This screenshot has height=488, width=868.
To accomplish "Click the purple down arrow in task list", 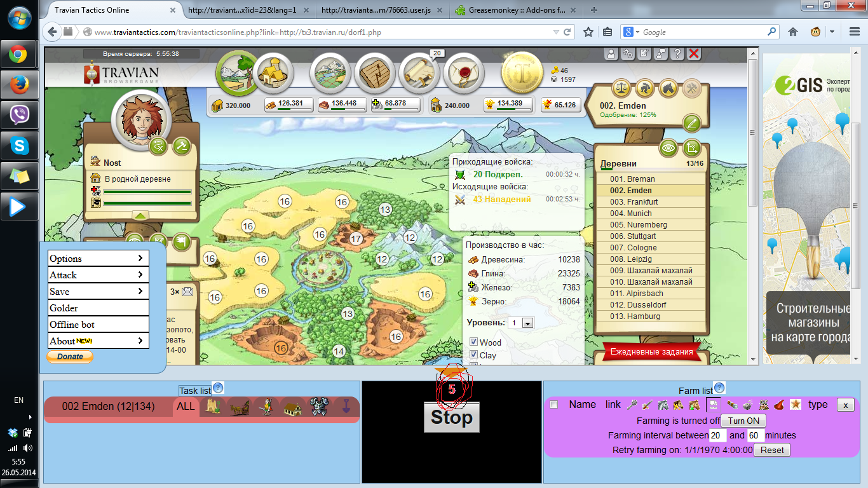I will click(x=346, y=407).
